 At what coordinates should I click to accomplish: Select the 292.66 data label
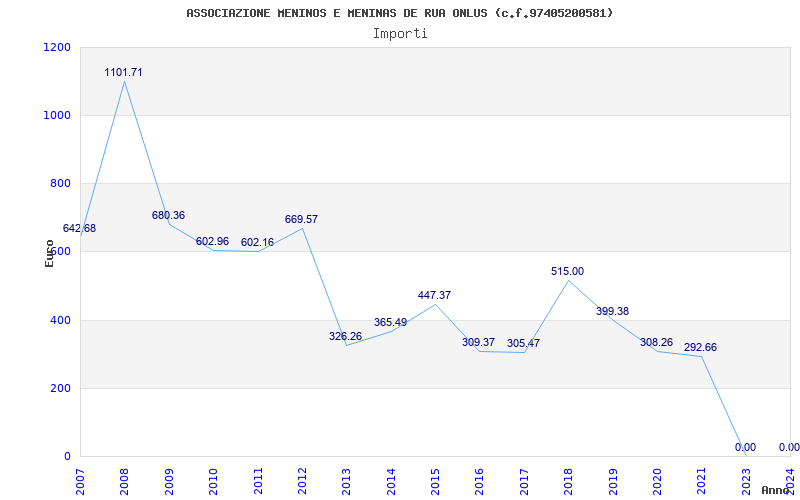[x=701, y=347]
